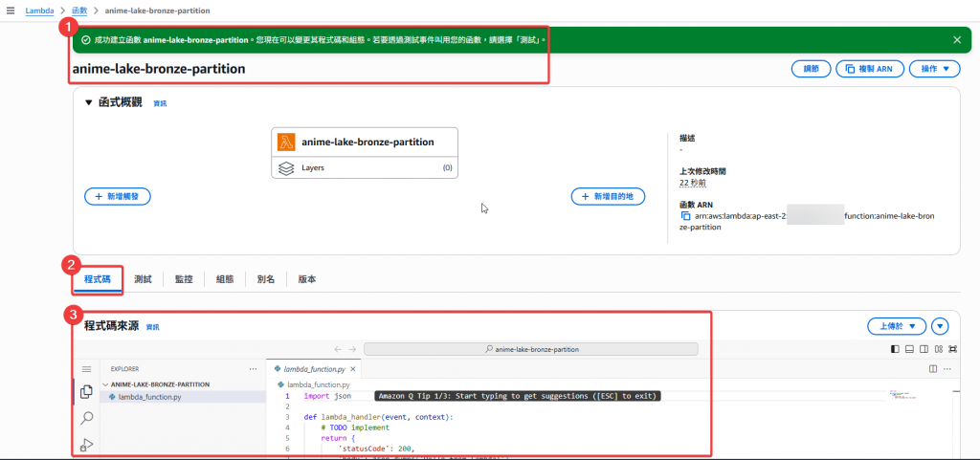Toggle the bottom panel layout icon
The width and height of the screenshot is (980, 460).
pyautogui.click(x=909, y=349)
